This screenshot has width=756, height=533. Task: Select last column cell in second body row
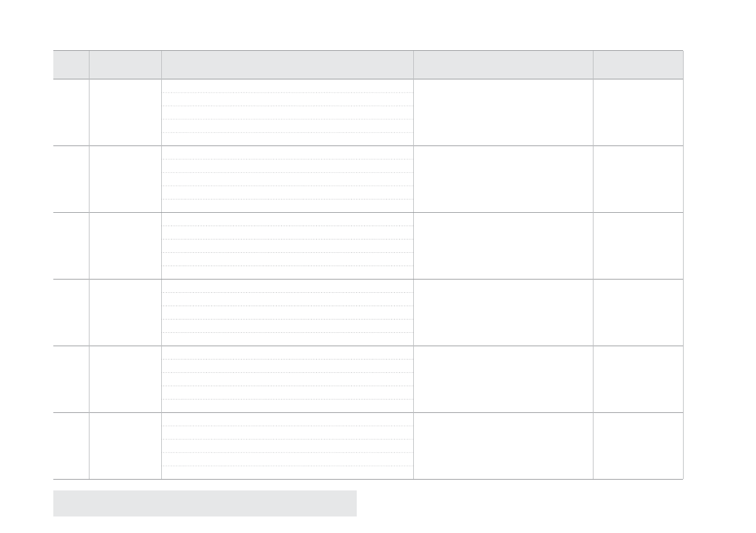pos(638,179)
